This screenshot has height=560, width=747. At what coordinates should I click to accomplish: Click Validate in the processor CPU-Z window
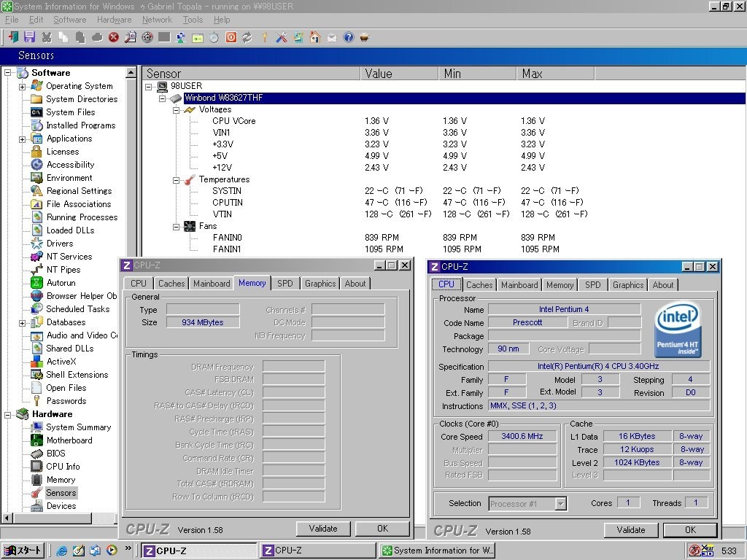point(630,530)
